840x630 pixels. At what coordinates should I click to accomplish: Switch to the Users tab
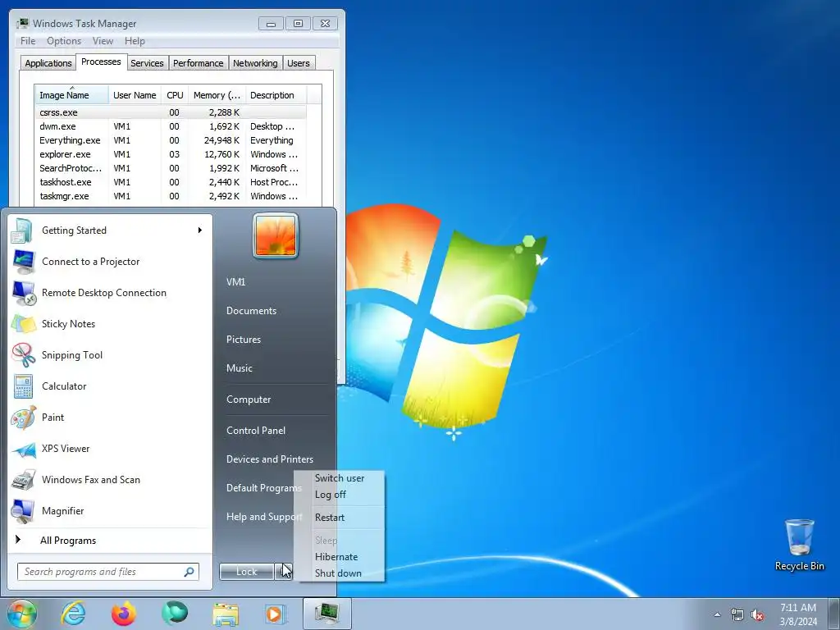299,63
